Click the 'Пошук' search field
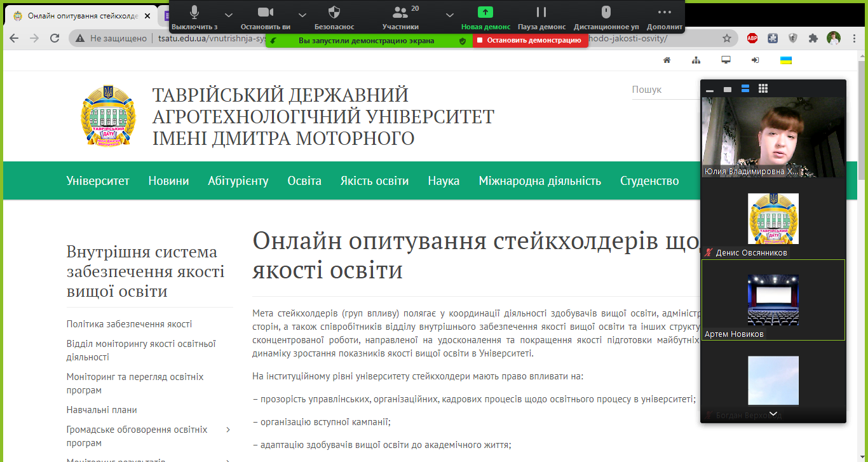 pos(664,90)
